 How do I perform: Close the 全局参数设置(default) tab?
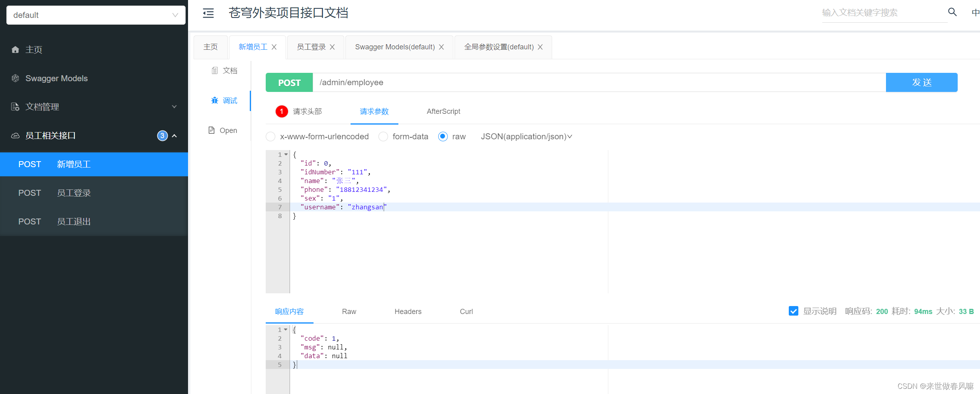pos(540,47)
